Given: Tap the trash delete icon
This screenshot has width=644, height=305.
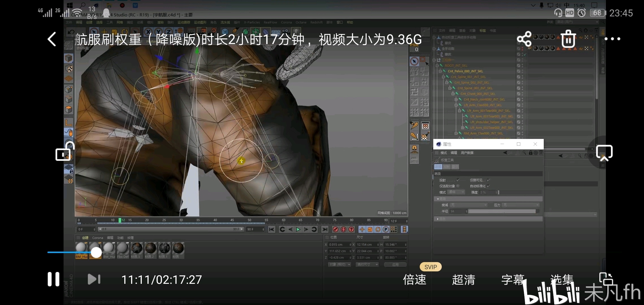Looking at the screenshot, I should (568, 39).
